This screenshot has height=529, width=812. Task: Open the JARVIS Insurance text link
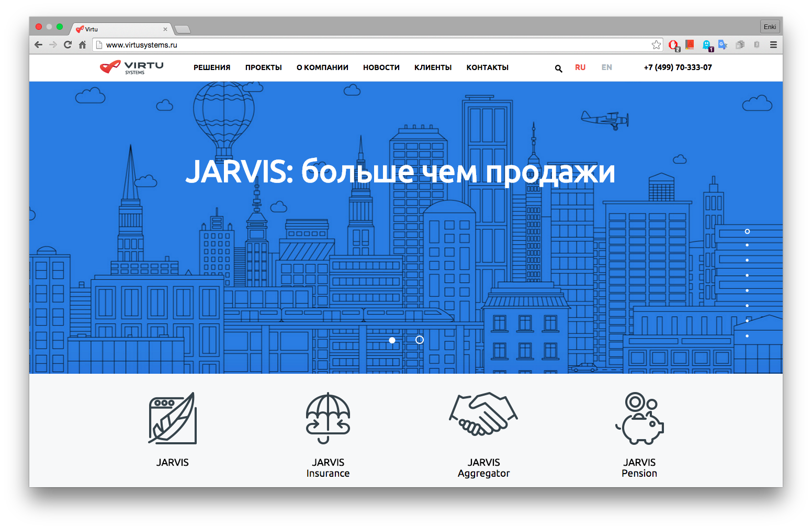pyautogui.click(x=328, y=468)
